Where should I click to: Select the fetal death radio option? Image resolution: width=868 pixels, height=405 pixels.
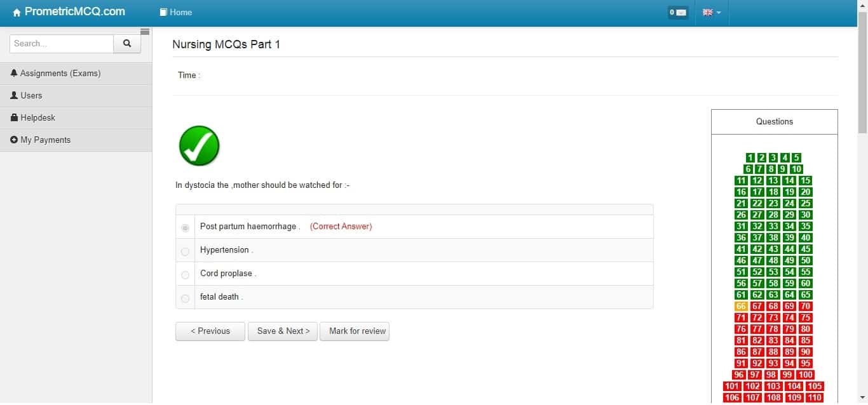(185, 298)
